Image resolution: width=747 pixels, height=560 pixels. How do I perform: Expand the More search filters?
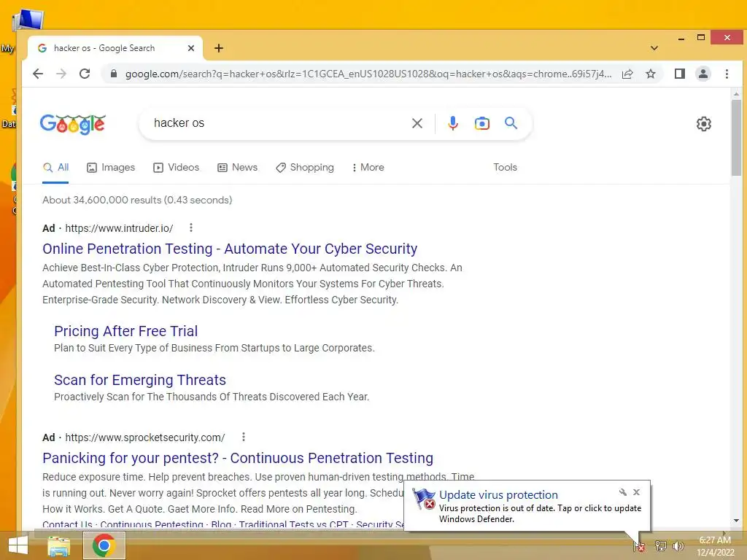[x=368, y=167]
